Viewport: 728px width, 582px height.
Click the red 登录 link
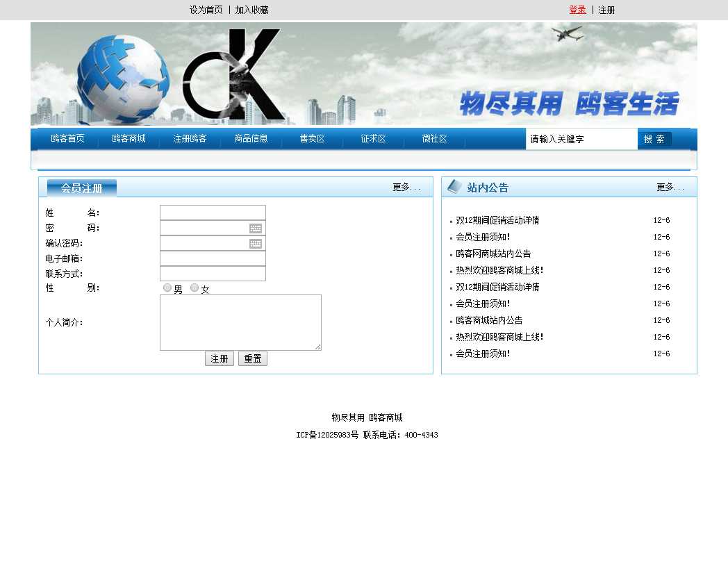click(577, 10)
